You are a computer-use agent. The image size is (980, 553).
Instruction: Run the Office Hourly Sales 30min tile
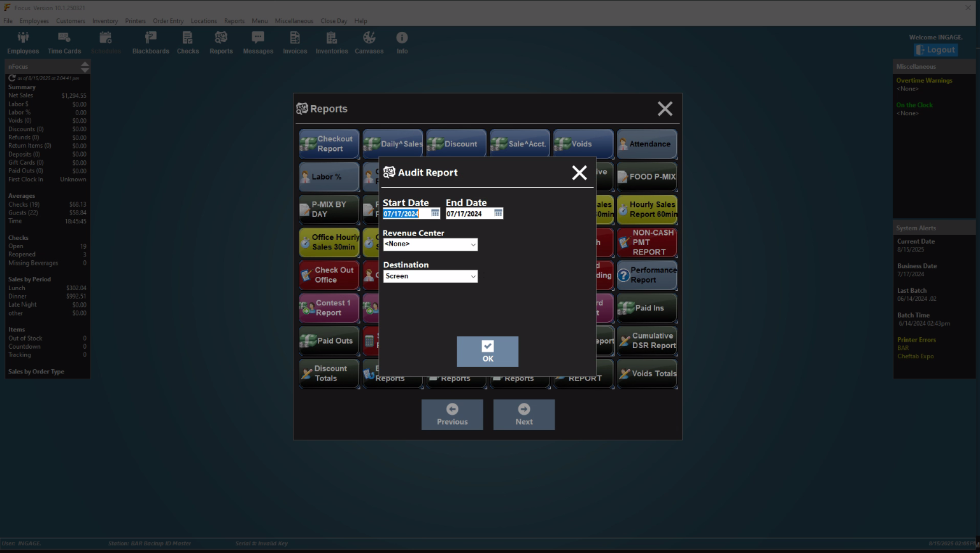tap(329, 242)
